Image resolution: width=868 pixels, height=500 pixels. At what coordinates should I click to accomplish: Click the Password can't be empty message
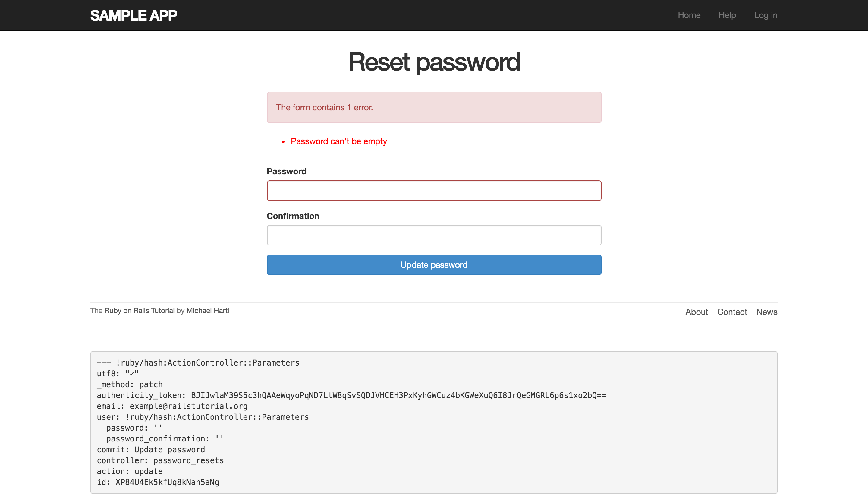point(338,141)
